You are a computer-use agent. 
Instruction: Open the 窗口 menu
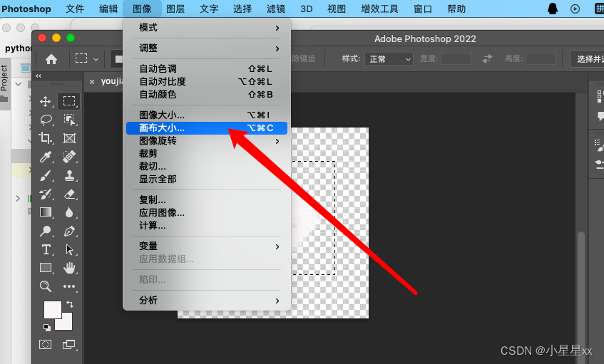(423, 9)
